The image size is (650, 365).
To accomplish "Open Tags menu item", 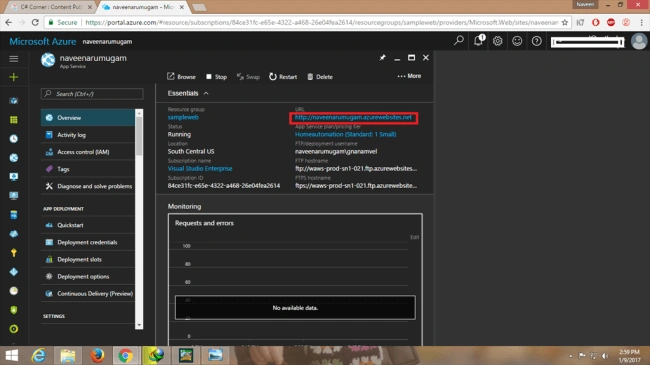I will pos(87,169).
